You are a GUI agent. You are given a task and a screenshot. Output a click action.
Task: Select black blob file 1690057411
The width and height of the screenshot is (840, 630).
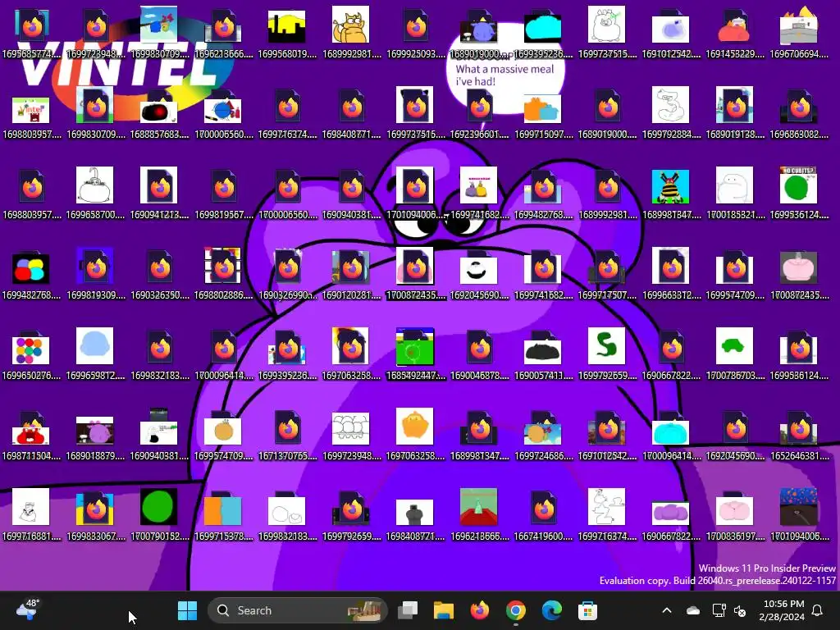543,354
